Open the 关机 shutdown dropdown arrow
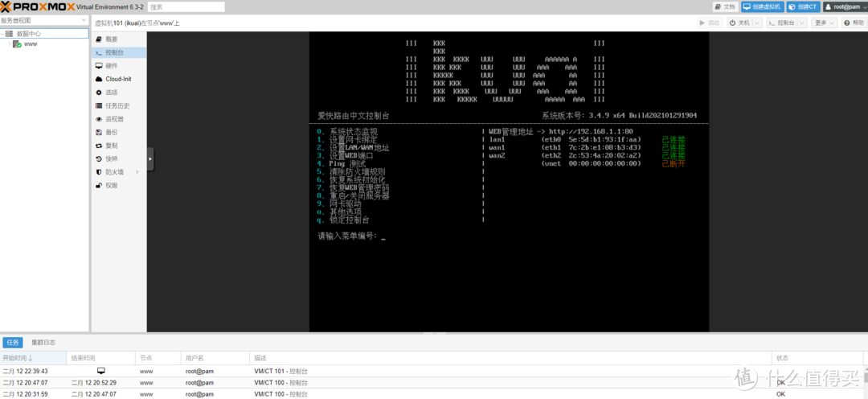868x399 pixels. point(758,23)
